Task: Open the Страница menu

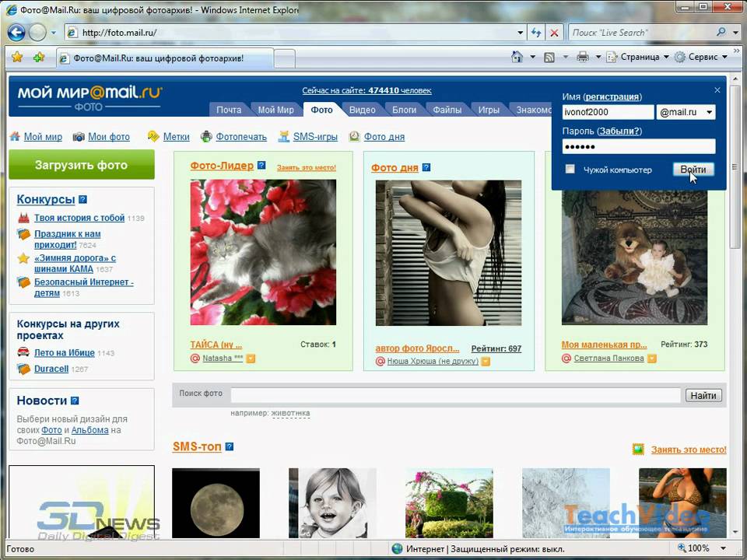Action: click(637, 57)
